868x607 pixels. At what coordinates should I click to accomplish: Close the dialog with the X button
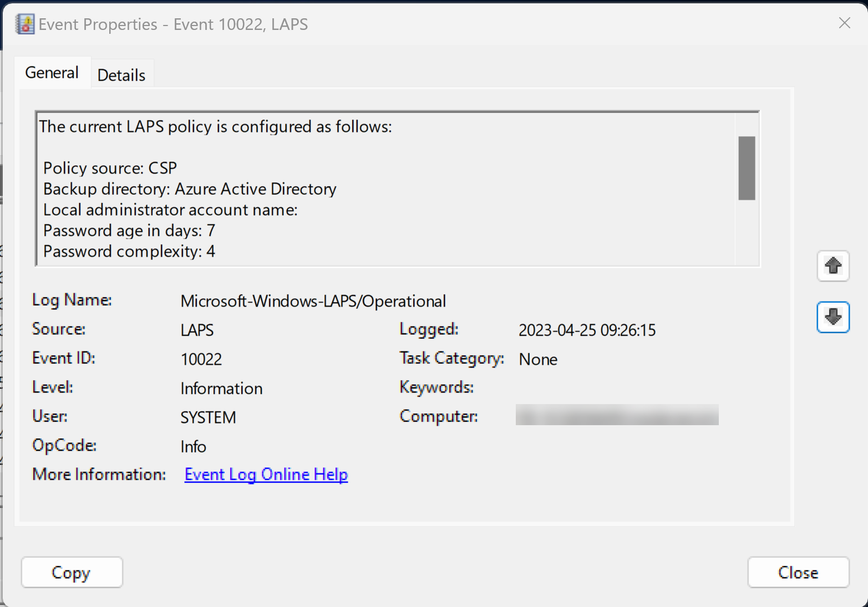coord(844,23)
